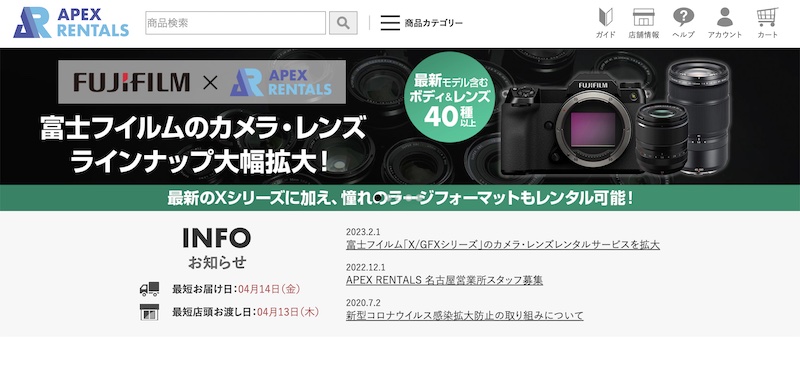Click the green Xシリーズ banner strip
800x378 pixels.
click(x=400, y=198)
